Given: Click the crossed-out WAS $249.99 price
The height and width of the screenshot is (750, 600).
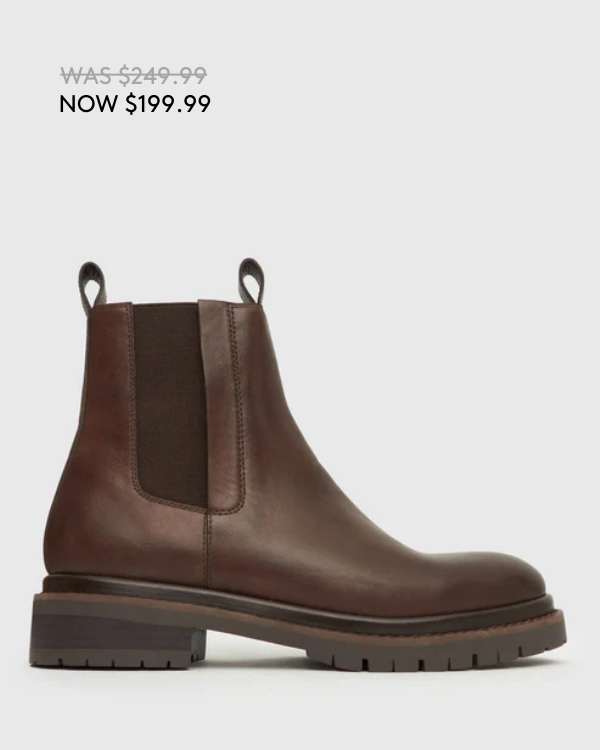Looking at the screenshot, I should 133,75.
